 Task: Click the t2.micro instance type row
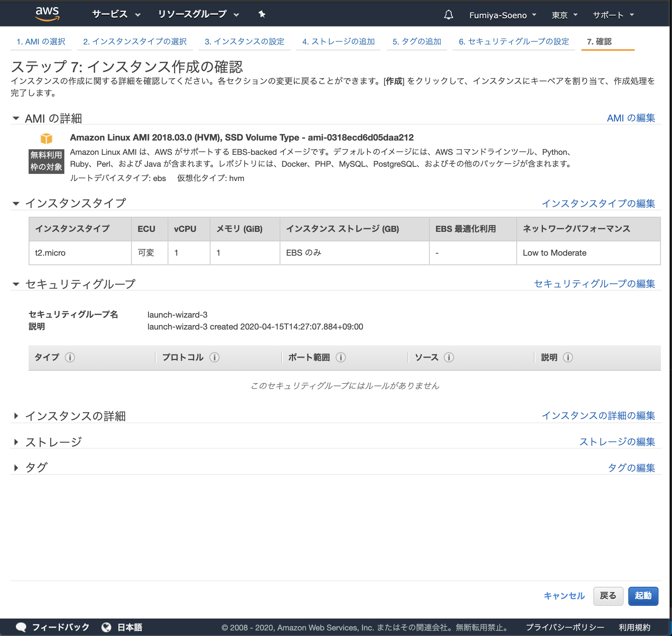coord(50,252)
